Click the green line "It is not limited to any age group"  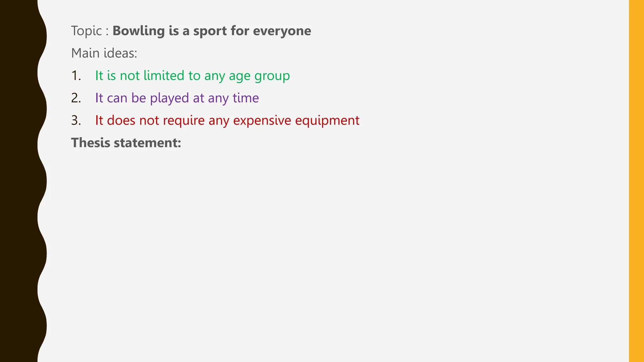click(192, 76)
